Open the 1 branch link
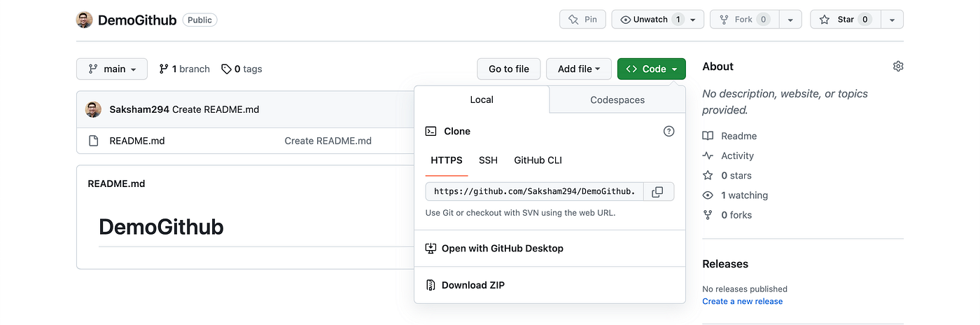980x325 pixels. pyautogui.click(x=184, y=69)
